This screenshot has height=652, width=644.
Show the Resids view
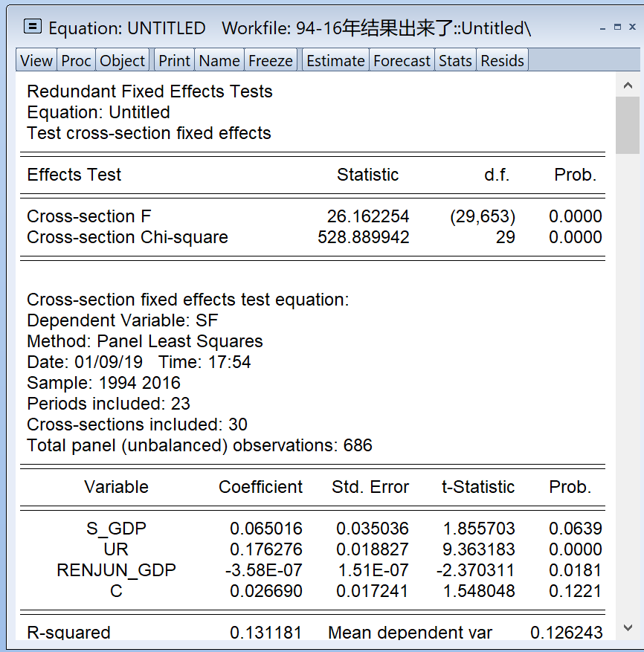pyautogui.click(x=503, y=61)
